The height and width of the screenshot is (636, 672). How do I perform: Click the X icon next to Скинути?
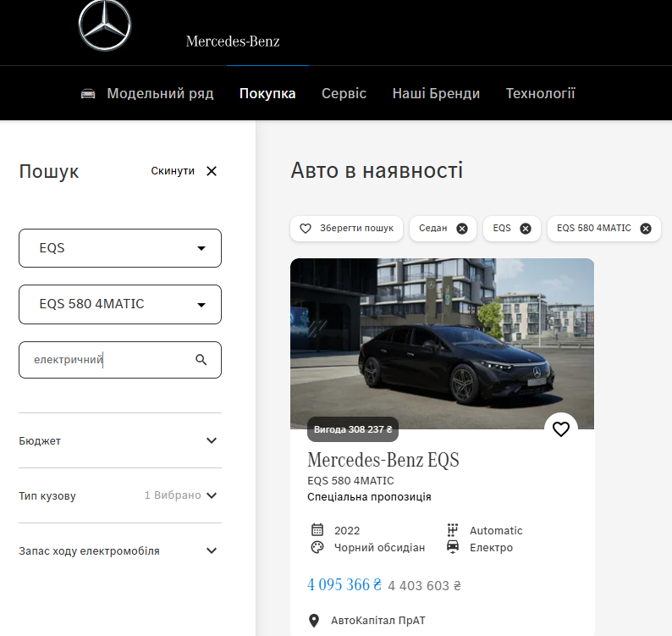212,171
